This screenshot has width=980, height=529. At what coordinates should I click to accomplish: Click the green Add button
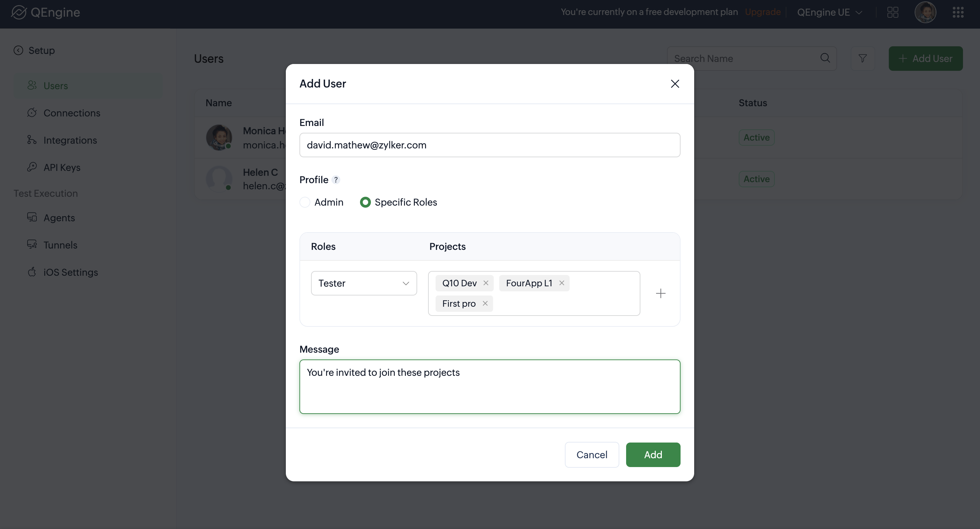pyautogui.click(x=653, y=454)
